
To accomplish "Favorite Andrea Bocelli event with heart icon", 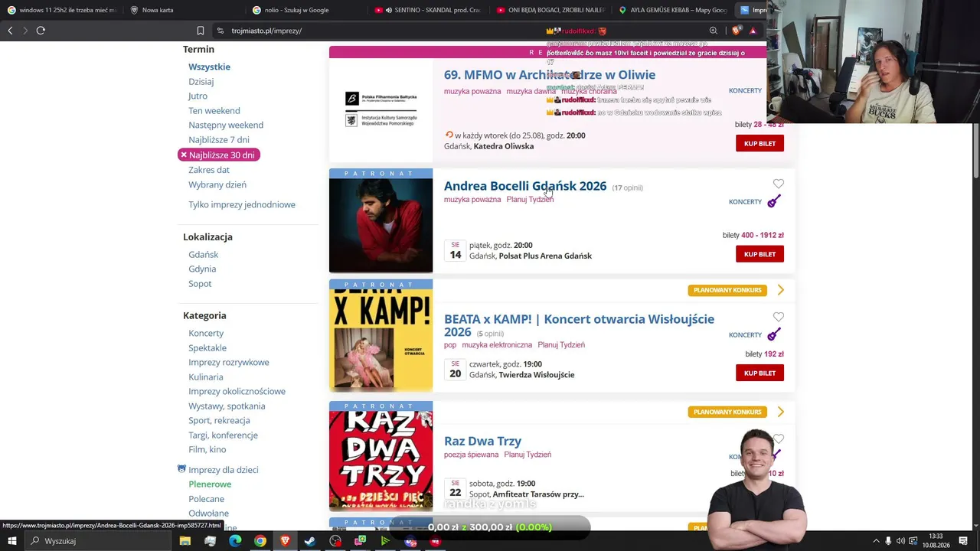I will 779,184.
